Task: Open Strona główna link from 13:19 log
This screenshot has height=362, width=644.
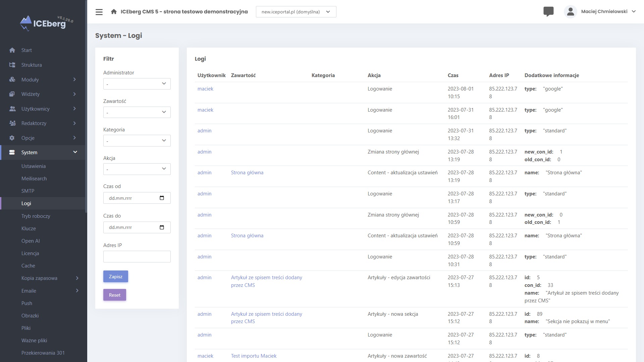Action: (247, 173)
